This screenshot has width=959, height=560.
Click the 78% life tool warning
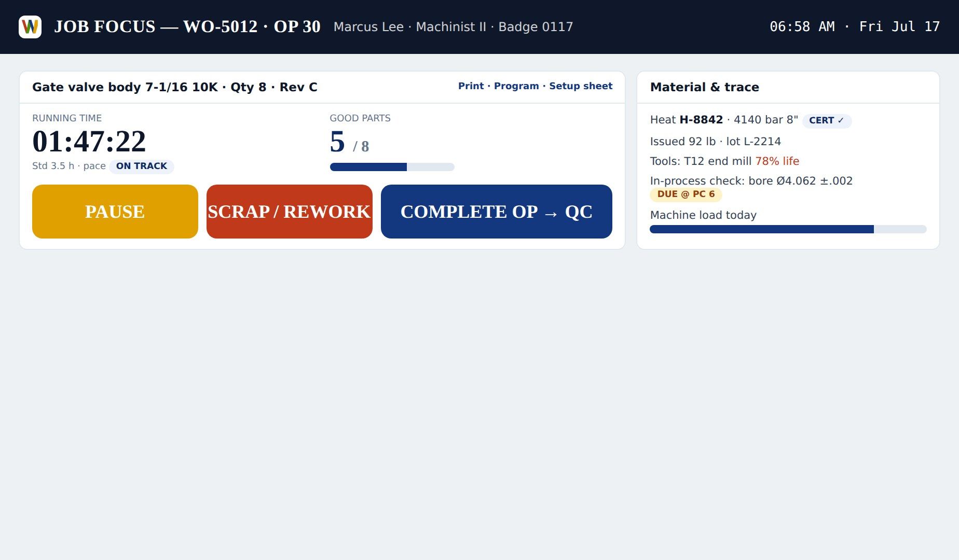coord(777,161)
